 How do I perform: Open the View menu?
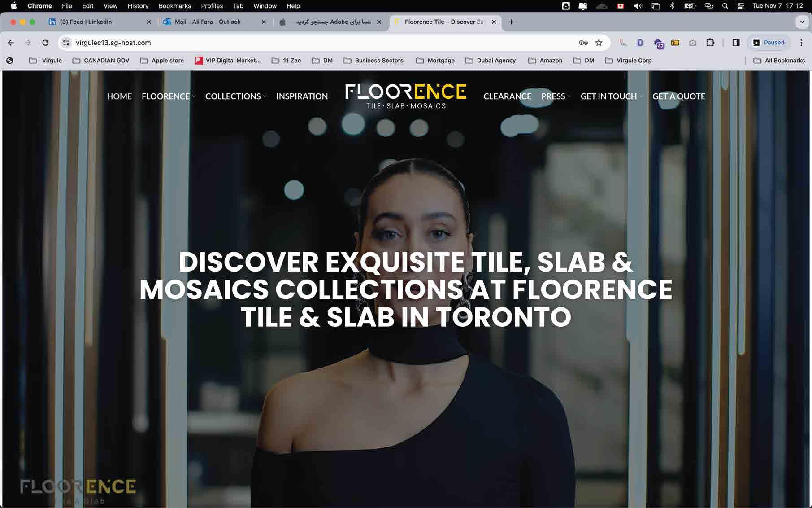point(110,6)
